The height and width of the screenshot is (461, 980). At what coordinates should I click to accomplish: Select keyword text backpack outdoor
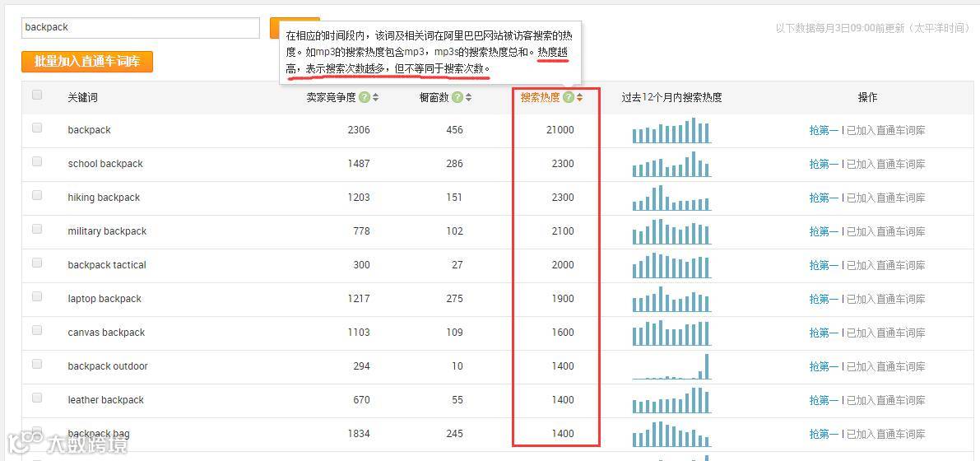coord(108,366)
